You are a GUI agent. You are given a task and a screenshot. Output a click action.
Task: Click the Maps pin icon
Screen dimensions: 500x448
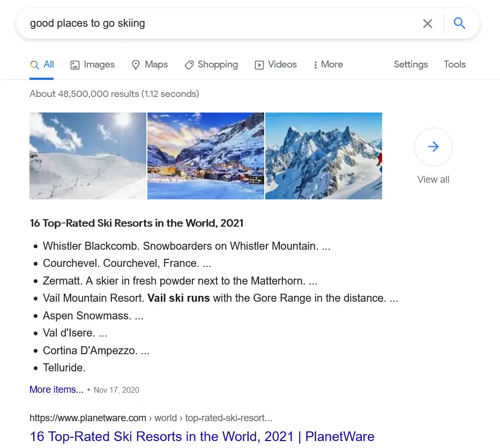click(136, 65)
